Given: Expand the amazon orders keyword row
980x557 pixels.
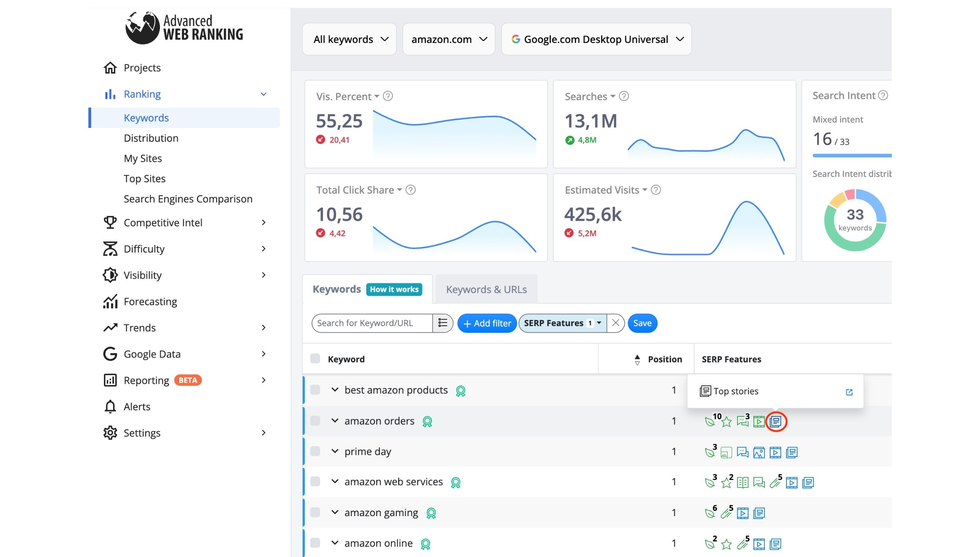Looking at the screenshot, I should point(335,421).
